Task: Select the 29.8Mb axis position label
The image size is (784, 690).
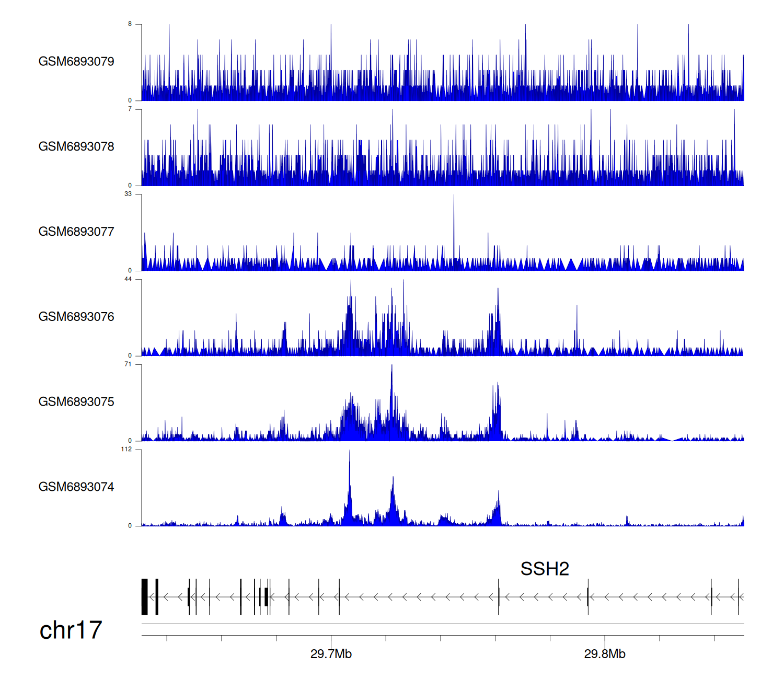Action: [x=605, y=654]
